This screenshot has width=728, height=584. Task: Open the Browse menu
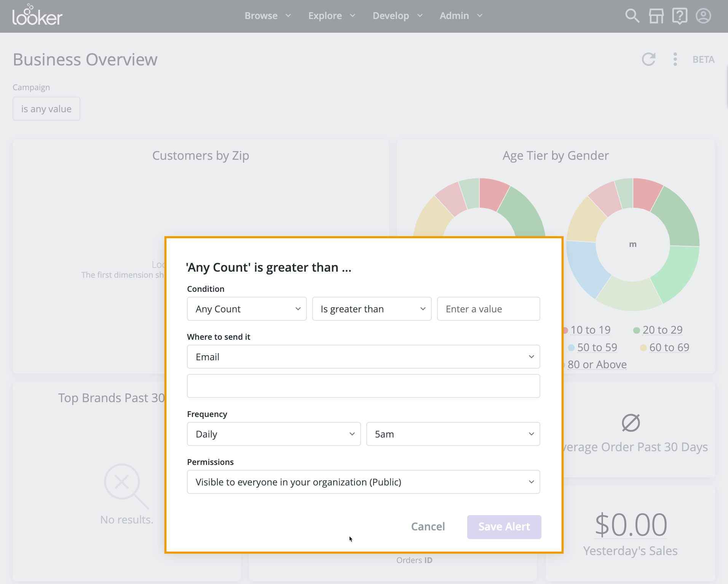(x=267, y=16)
